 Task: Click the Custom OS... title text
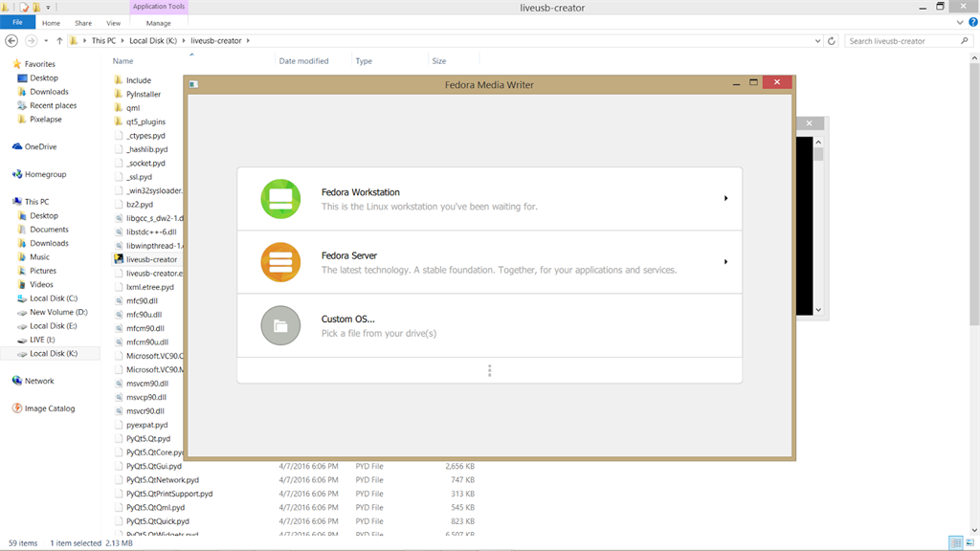348,319
